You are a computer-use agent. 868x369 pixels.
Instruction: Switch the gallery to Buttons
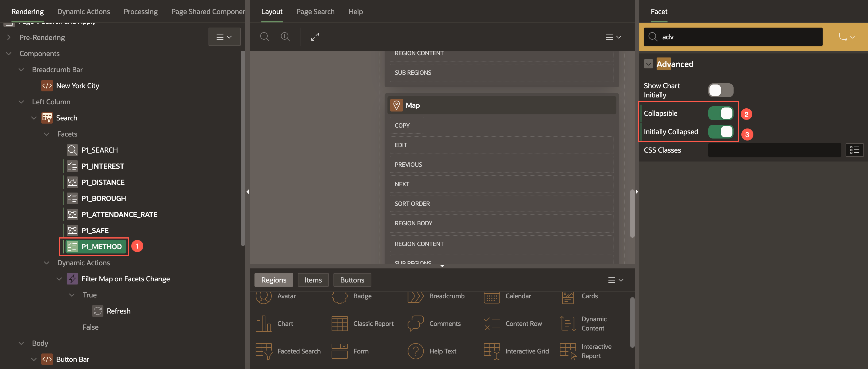[x=352, y=280]
